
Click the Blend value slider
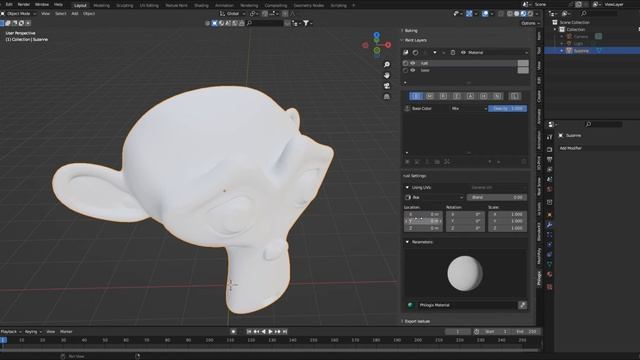(x=497, y=198)
